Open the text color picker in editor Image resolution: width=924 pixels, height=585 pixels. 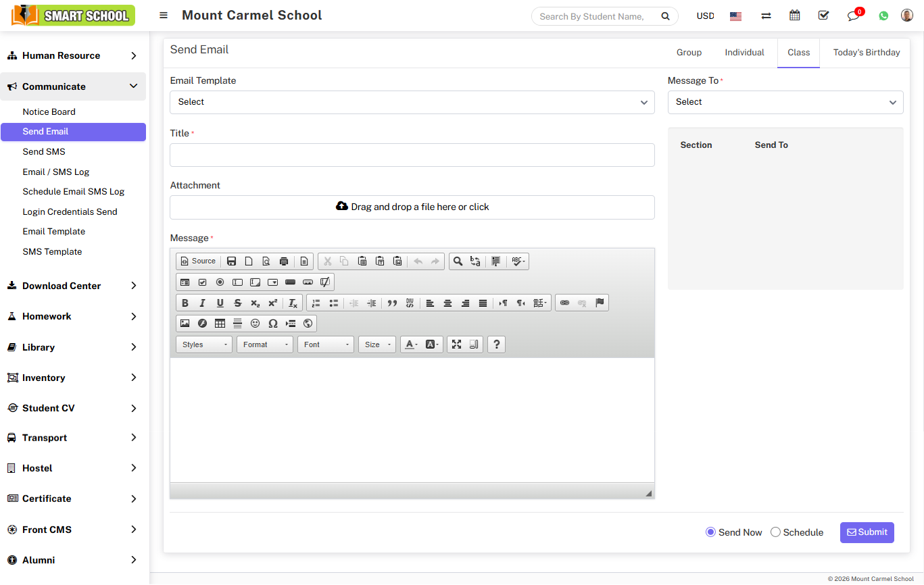[x=410, y=345]
